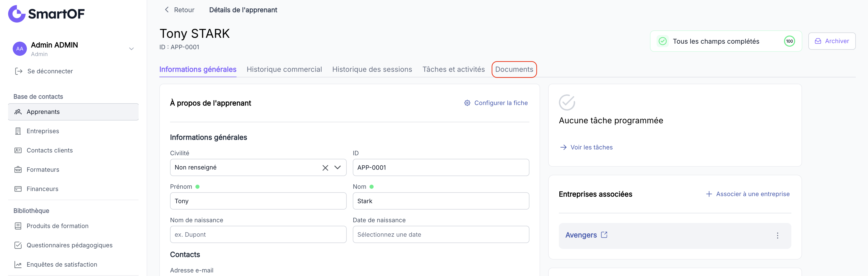Viewport: 868px width, 276px height.
Task: Click the ID field APP-0001
Action: pos(441,167)
